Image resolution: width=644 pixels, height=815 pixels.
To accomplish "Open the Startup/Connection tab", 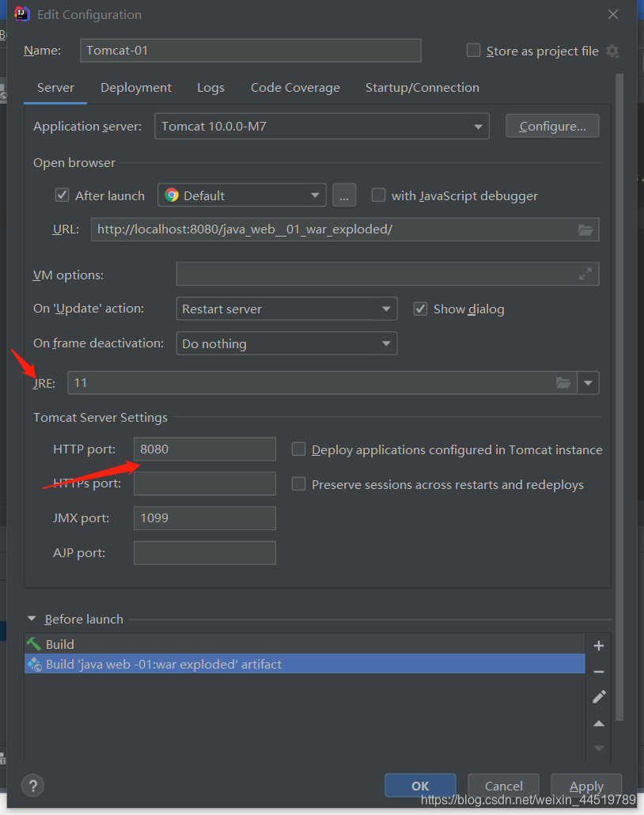I will coord(422,87).
